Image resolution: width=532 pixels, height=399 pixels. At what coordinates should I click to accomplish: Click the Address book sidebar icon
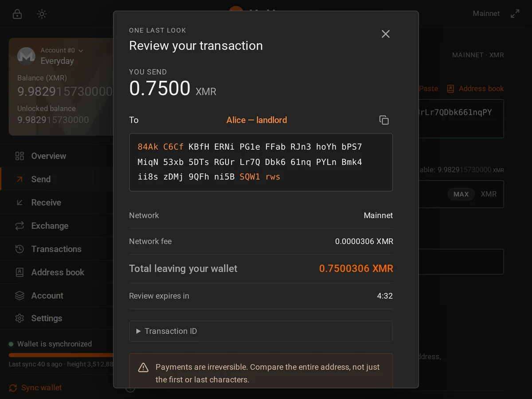coord(20,272)
